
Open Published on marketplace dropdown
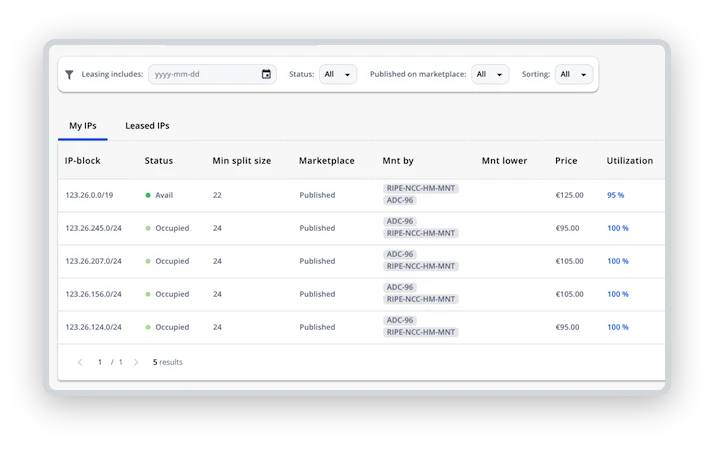pos(490,74)
